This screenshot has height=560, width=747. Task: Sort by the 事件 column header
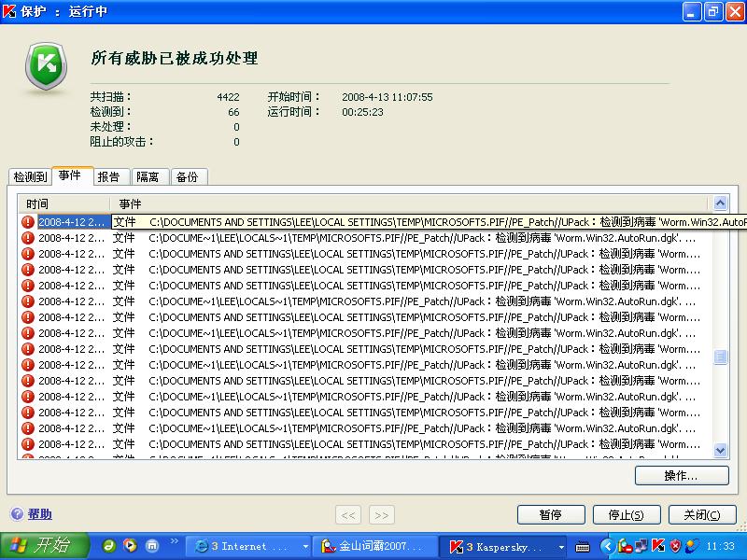tap(411, 203)
